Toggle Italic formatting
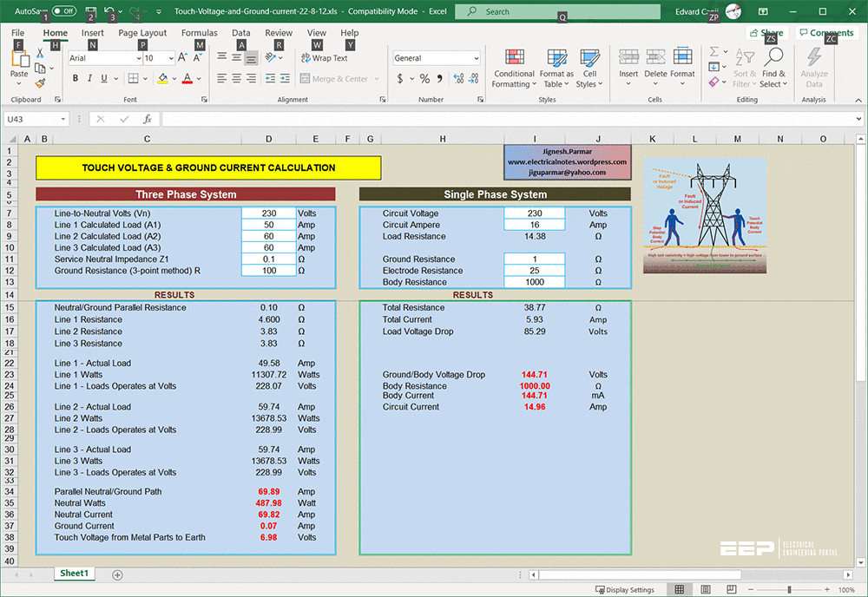Viewport: 868px width, 597px height. click(x=89, y=79)
